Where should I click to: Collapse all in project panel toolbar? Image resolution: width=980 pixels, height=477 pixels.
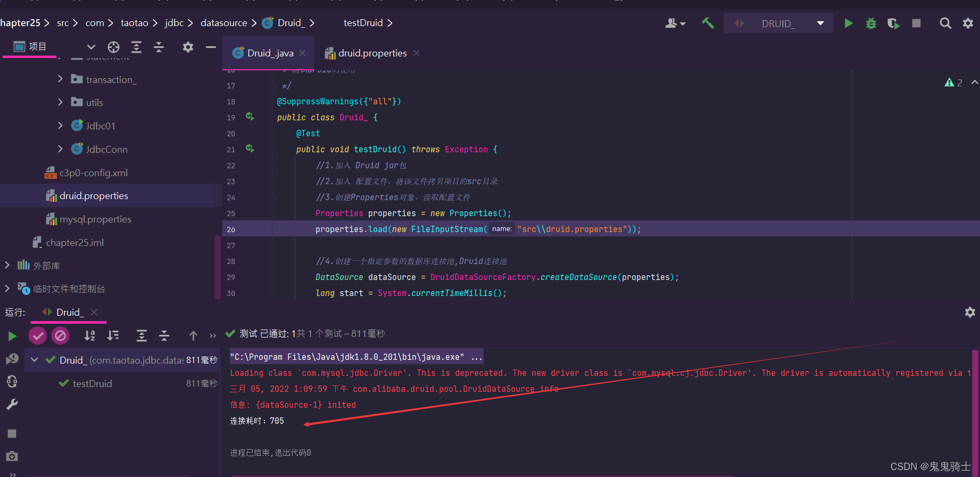pyautogui.click(x=159, y=47)
